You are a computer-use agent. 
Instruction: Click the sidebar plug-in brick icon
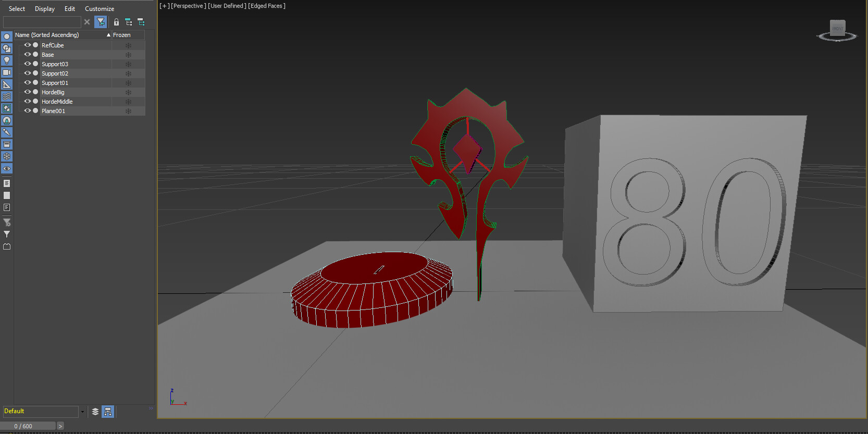pyautogui.click(x=7, y=246)
